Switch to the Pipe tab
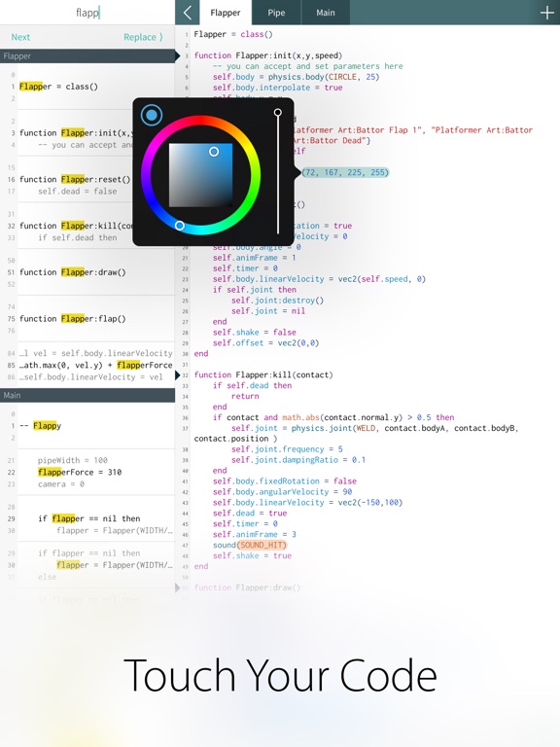 coord(276,13)
